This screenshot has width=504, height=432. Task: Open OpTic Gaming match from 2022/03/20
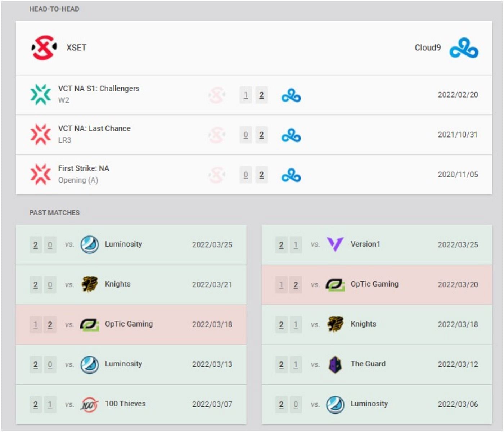pyautogui.click(x=377, y=285)
